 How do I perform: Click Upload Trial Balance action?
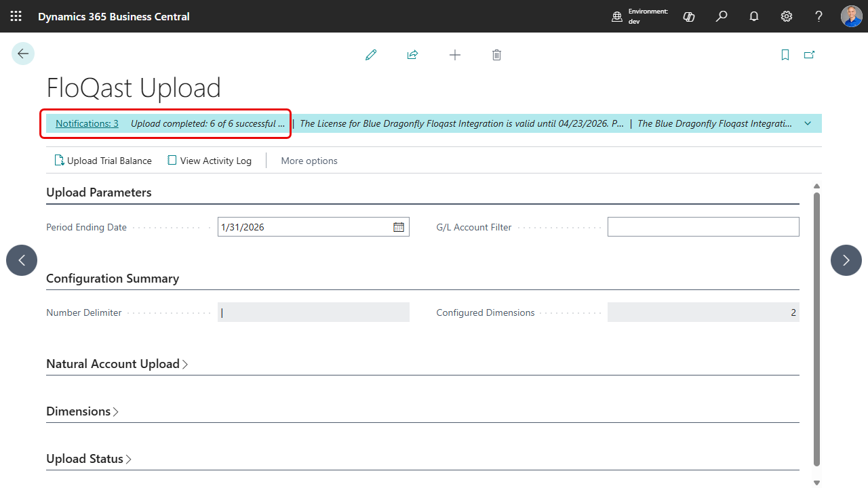coord(103,161)
